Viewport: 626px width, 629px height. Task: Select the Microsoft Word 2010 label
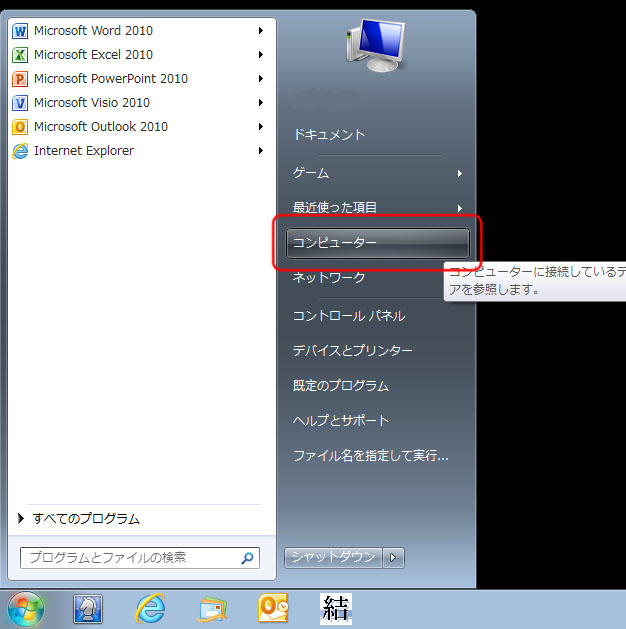tap(93, 31)
